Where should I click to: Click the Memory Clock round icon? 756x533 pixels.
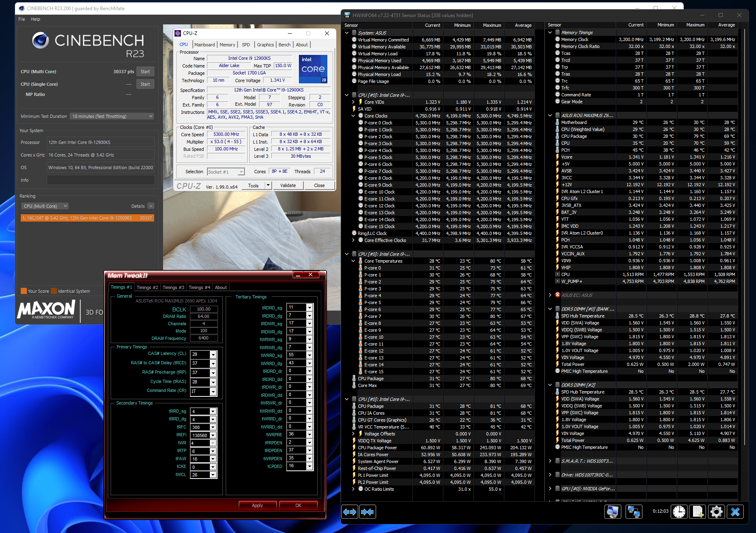pos(558,39)
